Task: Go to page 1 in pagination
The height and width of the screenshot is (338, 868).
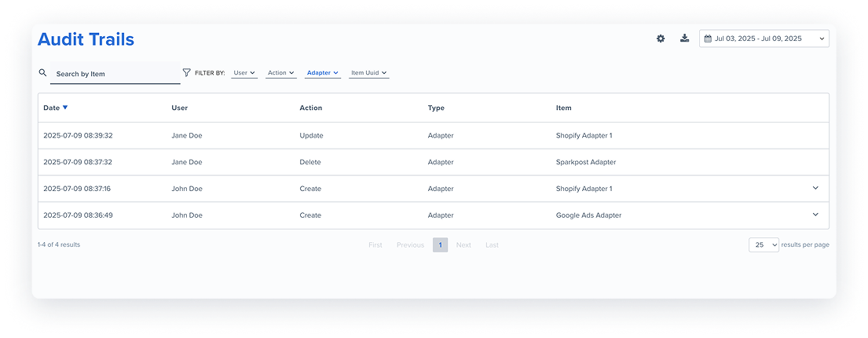Action: [440, 245]
